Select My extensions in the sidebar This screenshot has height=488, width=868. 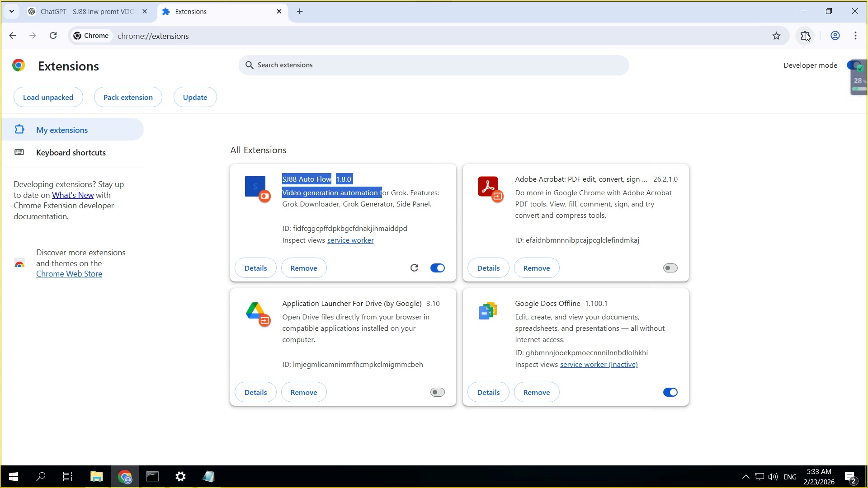[x=62, y=130]
